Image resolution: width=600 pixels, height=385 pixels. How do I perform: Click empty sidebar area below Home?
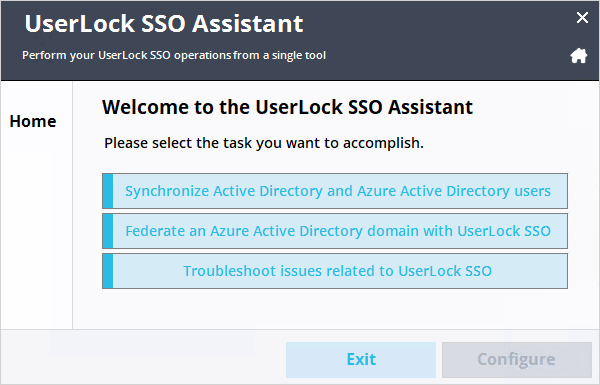[36, 230]
